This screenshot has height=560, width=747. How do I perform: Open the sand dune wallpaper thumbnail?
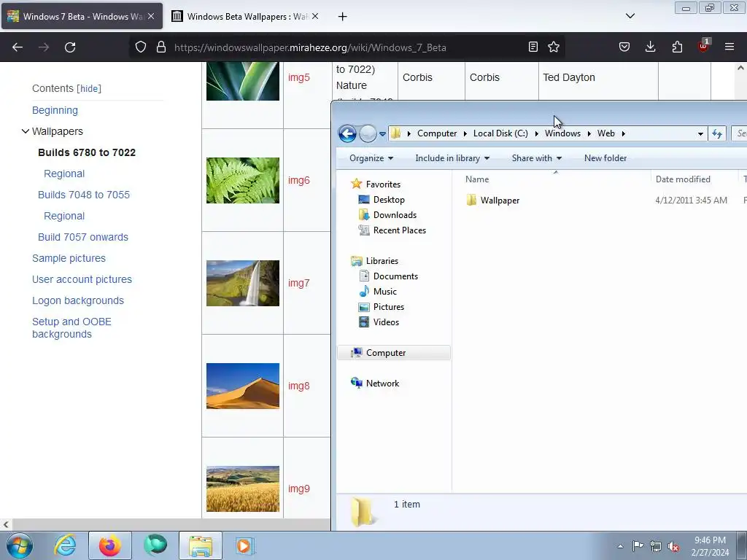click(x=242, y=386)
